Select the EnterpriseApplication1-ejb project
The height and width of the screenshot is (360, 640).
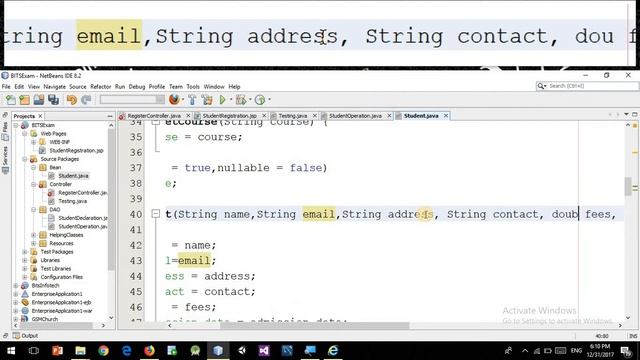61,302
